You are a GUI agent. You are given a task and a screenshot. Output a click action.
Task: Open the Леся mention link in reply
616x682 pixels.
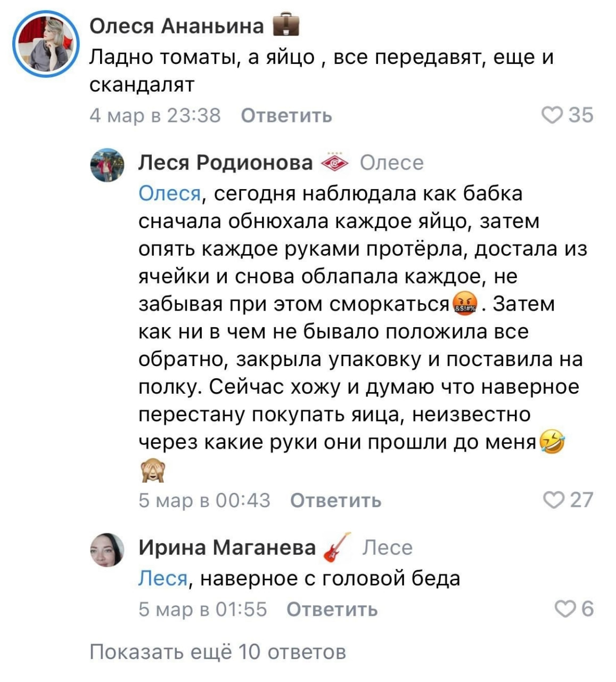[163, 578]
